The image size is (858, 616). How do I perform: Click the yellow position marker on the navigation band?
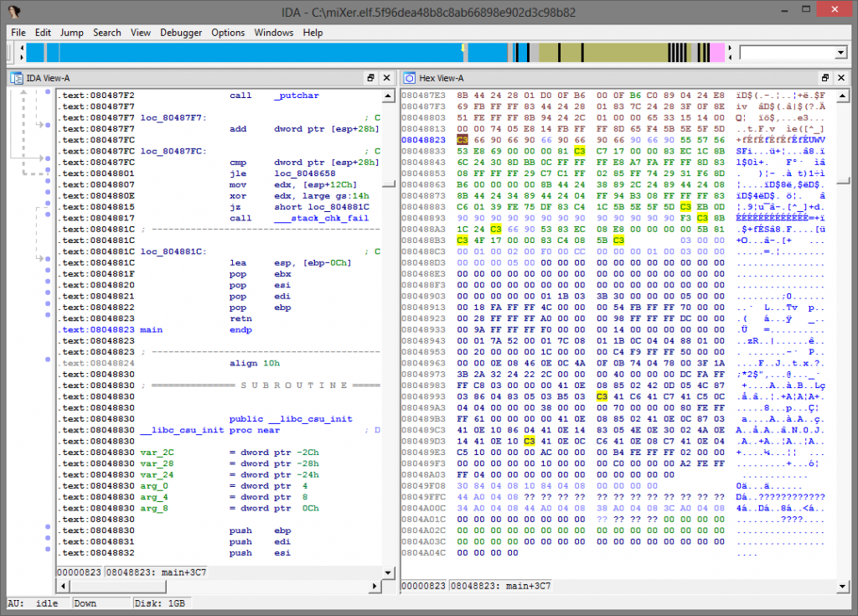463,48
